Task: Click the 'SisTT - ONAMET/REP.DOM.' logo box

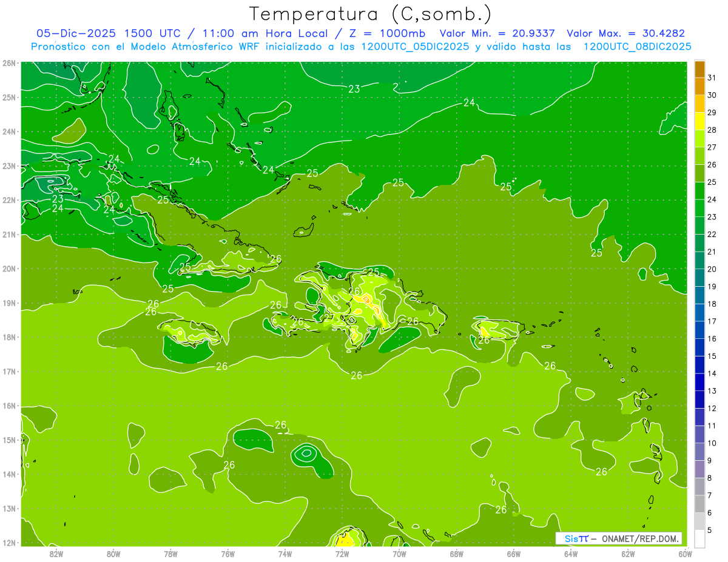Action: 619,538
